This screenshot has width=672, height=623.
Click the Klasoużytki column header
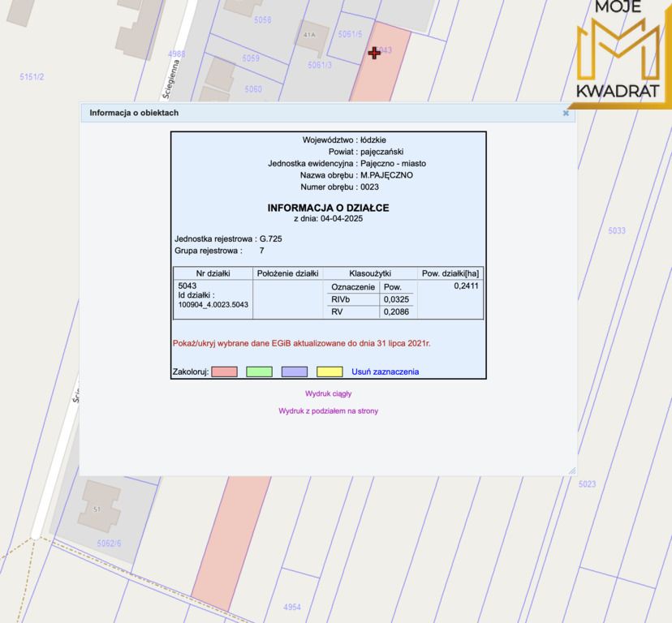pyautogui.click(x=370, y=273)
